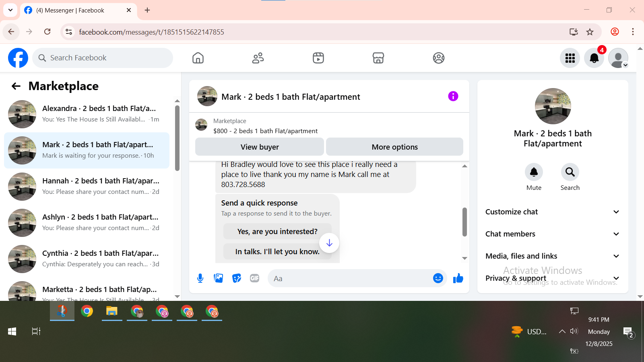
Task: Go back with the browser back arrow
Action: click(11, 32)
